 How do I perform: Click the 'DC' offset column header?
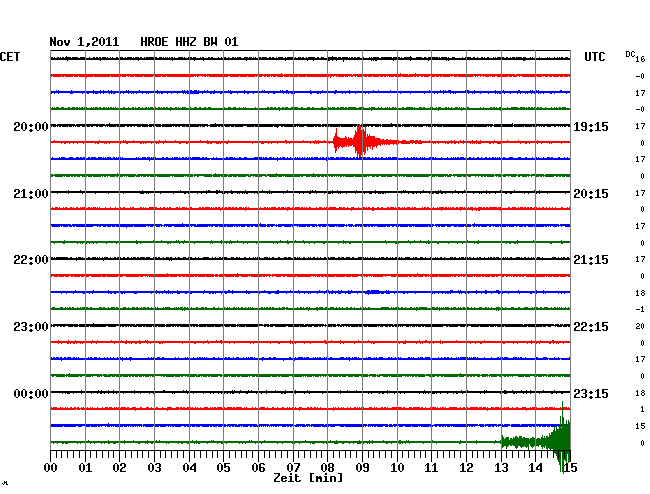pos(630,54)
